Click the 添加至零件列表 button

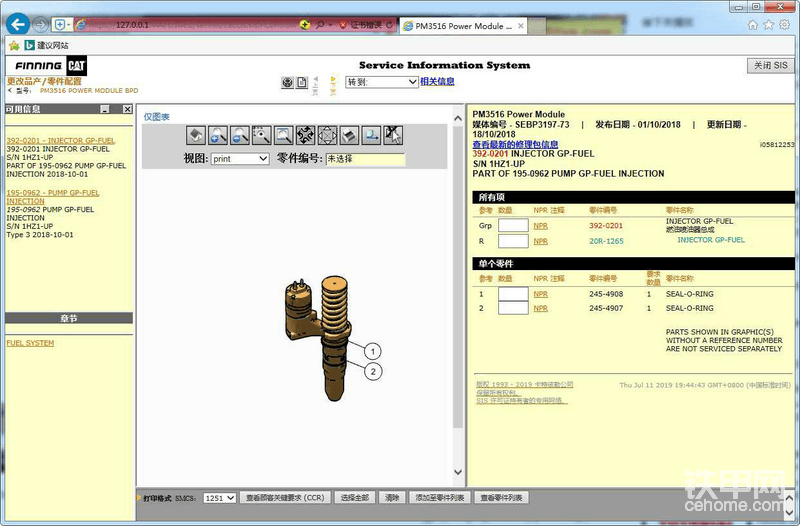pos(440,498)
